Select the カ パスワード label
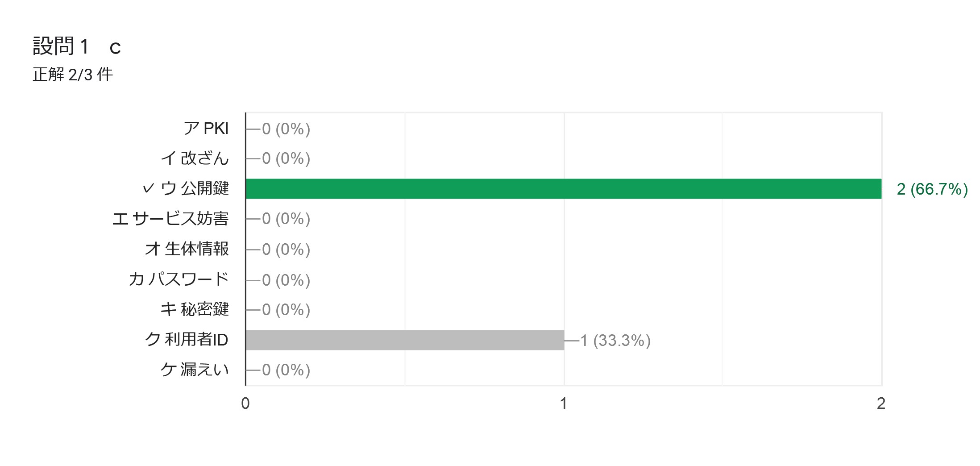The image size is (980, 466). pyautogui.click(x=179, y=279)
